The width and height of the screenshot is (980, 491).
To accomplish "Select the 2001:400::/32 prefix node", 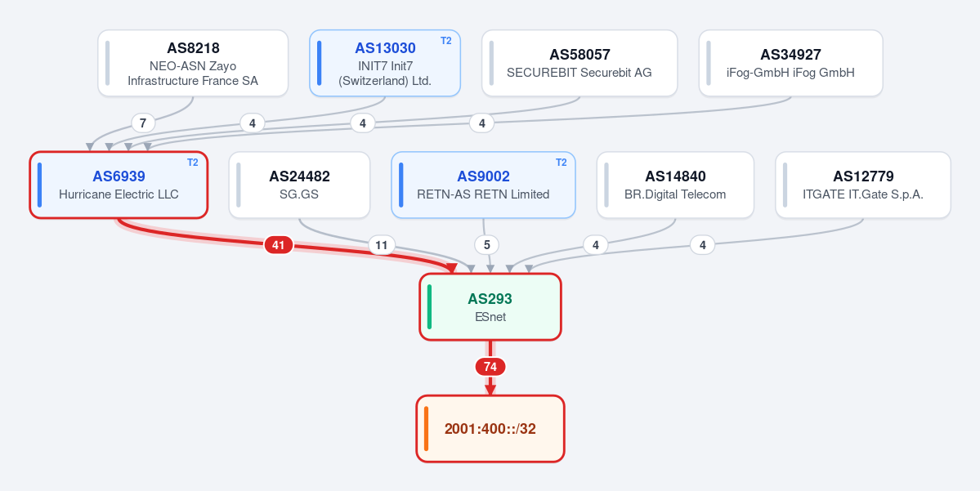I will tap(490, 429).
